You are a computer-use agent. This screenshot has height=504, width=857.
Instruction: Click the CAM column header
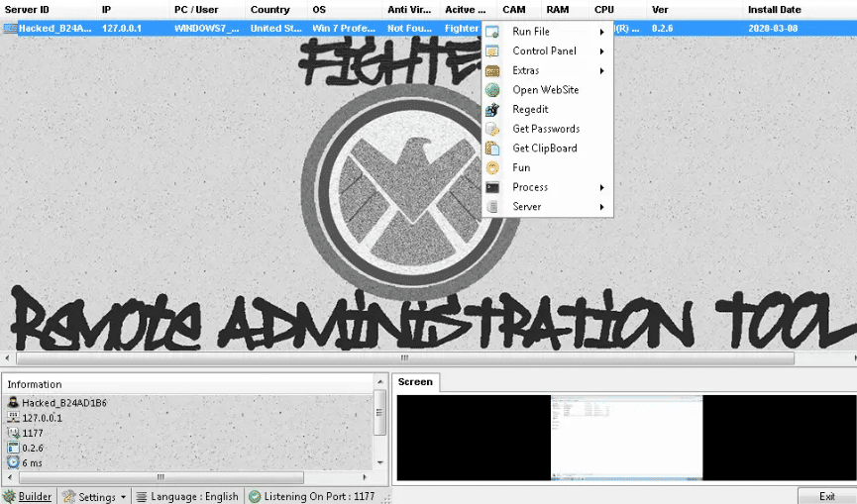519,10
